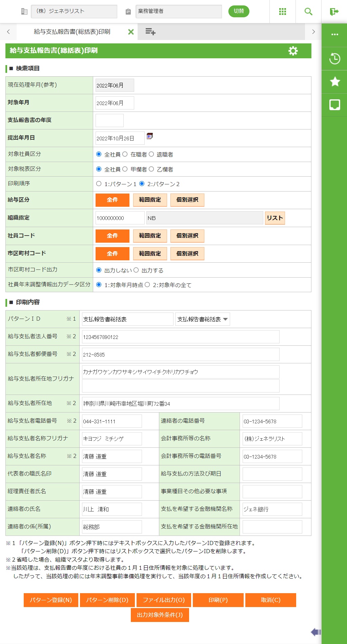
Task: Close the 給与支払報告書 tab with X
Action: [131, 32]
